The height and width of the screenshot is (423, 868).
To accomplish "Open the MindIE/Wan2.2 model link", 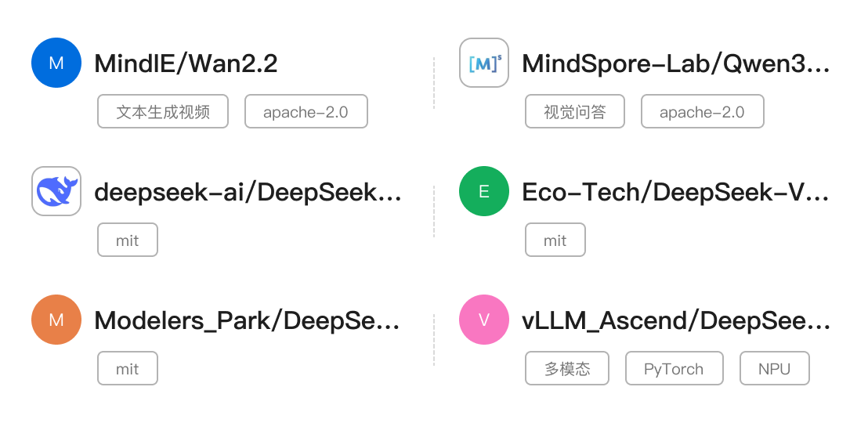I will pyautogui.click(x=186, y=63).
